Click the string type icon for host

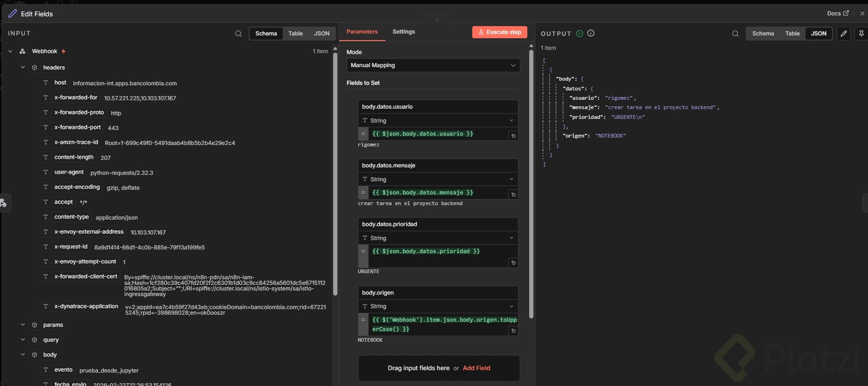pyautogui.click(x=46, y=83)
